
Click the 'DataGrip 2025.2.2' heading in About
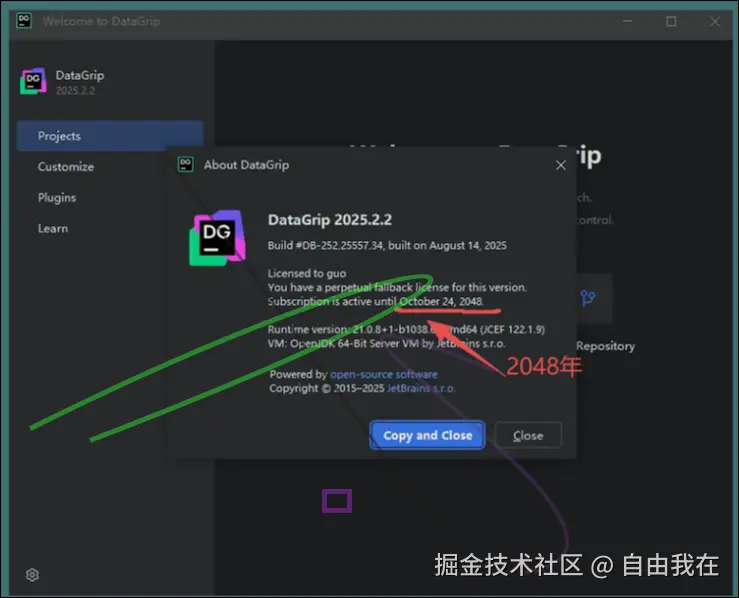pyautogui.click(x=329, y=220)
